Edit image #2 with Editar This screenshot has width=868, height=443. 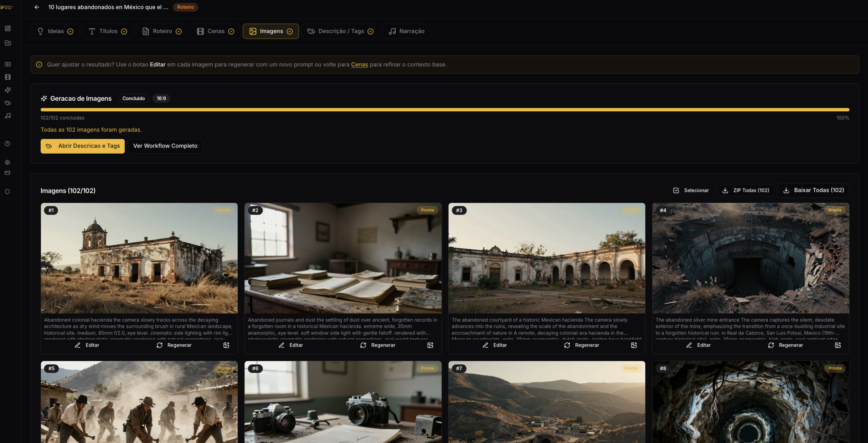click(x=291, y=345)
